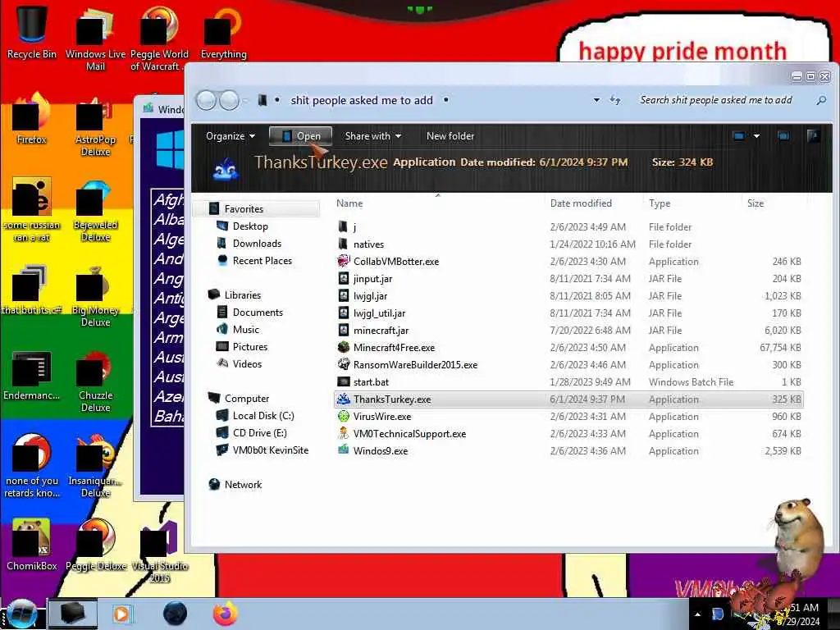The width and height of the screenshot is (840, 630).
Task: Click the Explorer back arrow button
Action: coord(206,100)
